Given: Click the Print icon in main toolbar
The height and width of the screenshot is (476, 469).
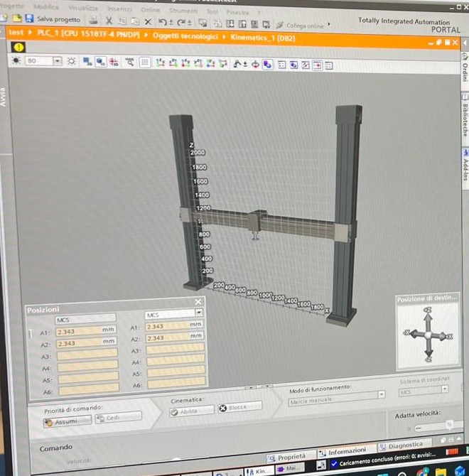Looking at the screenshot, I should [93, 21].
